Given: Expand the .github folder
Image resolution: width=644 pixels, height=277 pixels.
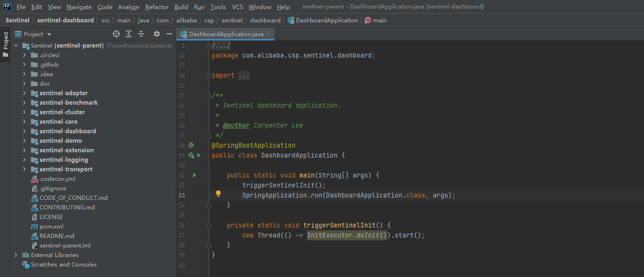Looking at the screenshot, I should (24, 65).
